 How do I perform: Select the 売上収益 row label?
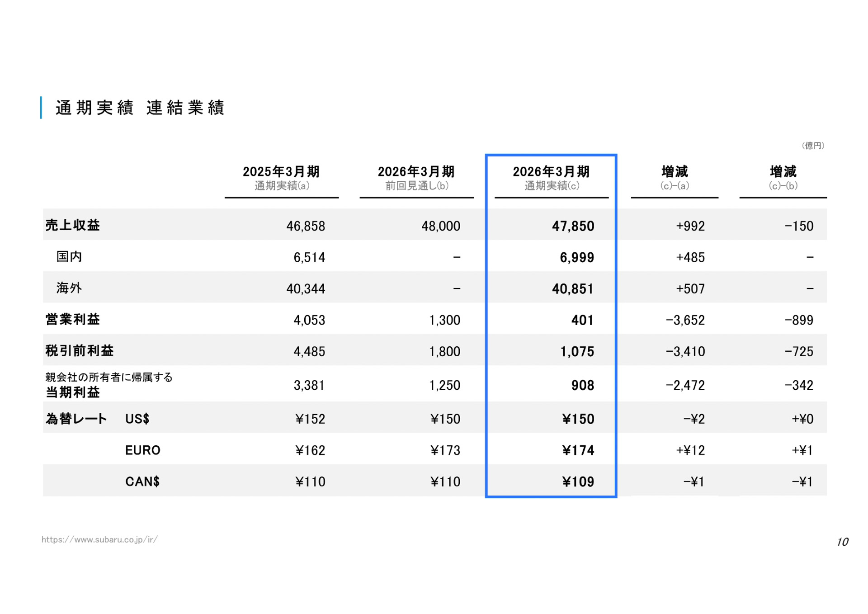tap(72, 225)
